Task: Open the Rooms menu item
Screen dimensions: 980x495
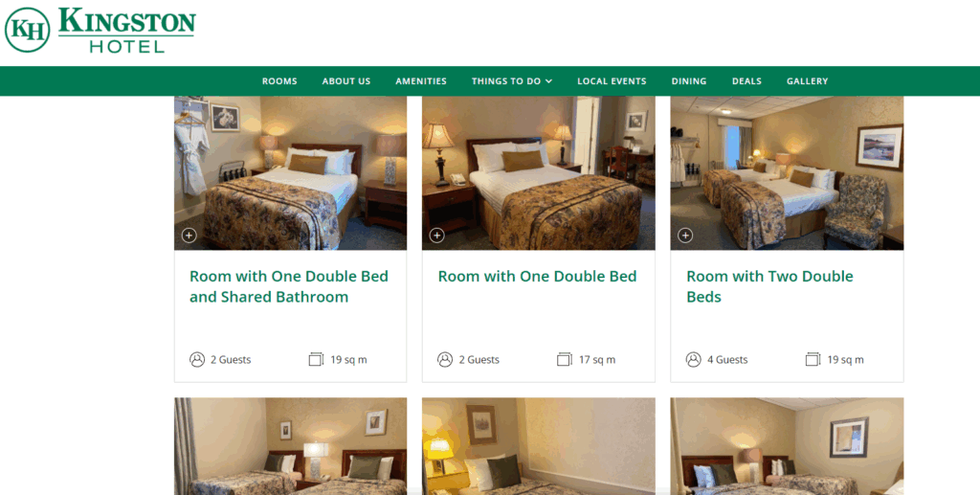Action: click(x=279, y=81)
